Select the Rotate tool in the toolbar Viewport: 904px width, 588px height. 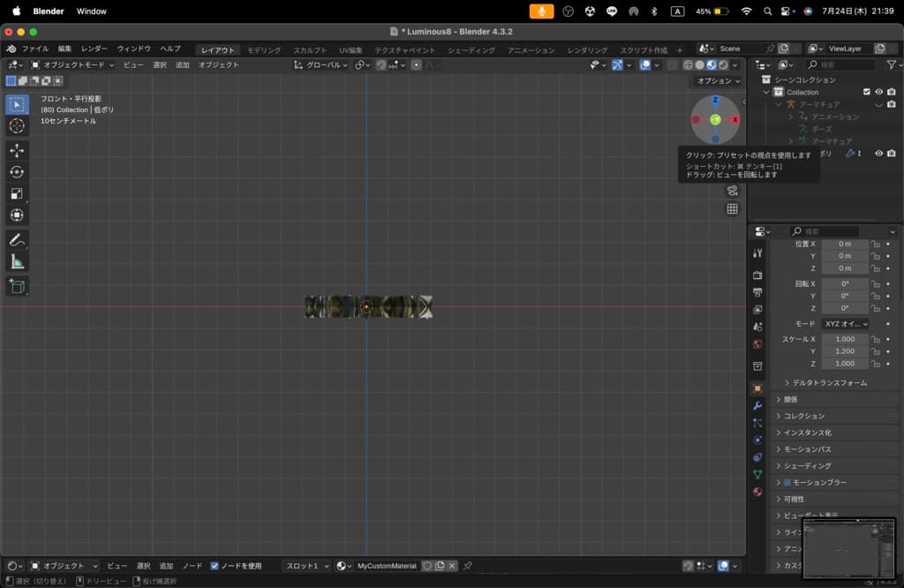pyautogui.click(x=17, y=172)
